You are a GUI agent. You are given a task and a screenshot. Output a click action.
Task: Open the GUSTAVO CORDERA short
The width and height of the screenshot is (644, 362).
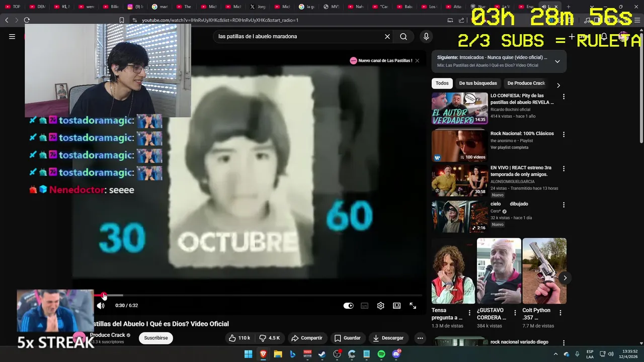coord(499,271)
